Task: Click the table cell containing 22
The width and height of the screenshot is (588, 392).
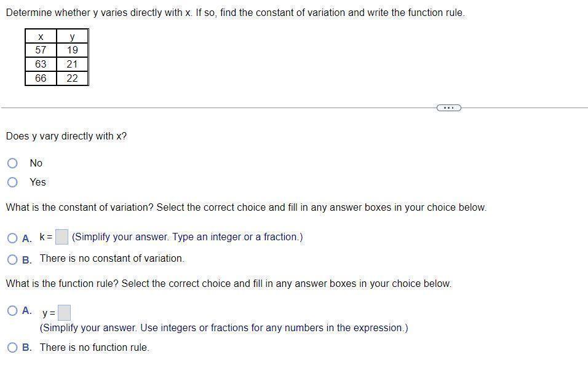Action: tap(72, 78)
